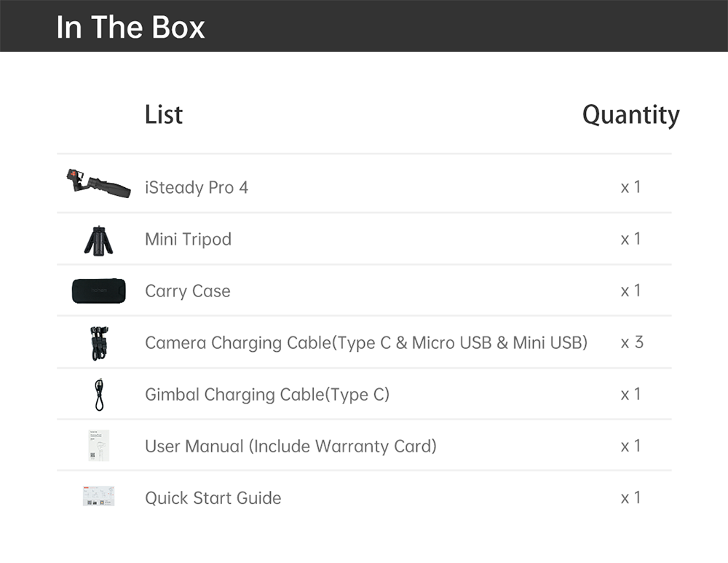The image size is (728, 563).
Task: Click the Quick Start Guide thumbnail
Action: (x=98, y=497)
